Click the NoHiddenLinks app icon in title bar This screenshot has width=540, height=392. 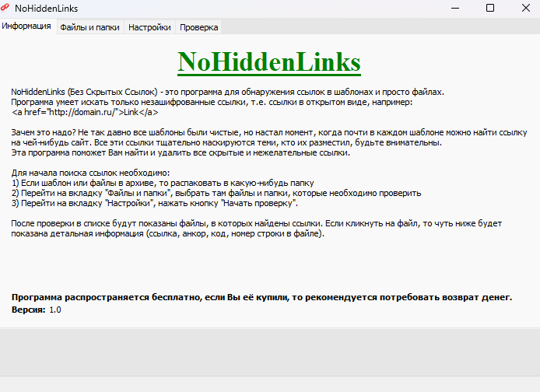click(5, 8)
